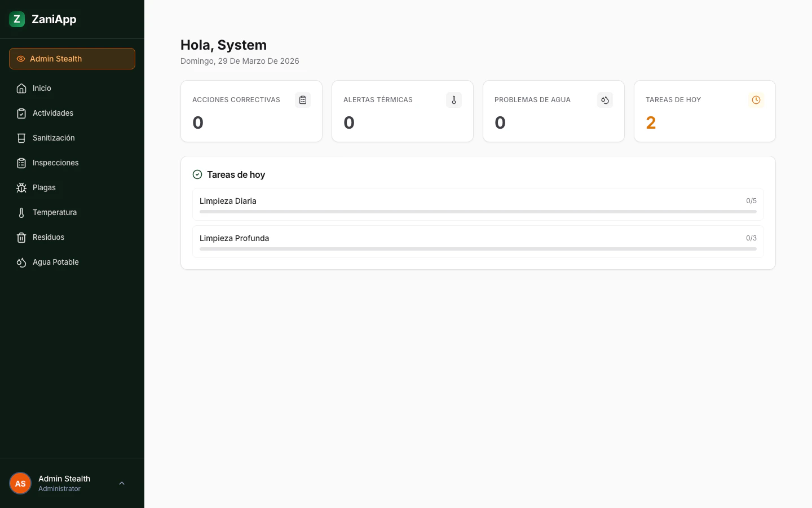Viewport: 812px width, 508px height.
Task: Open the Alertas Térmicas card
Action: pos(403,111)
